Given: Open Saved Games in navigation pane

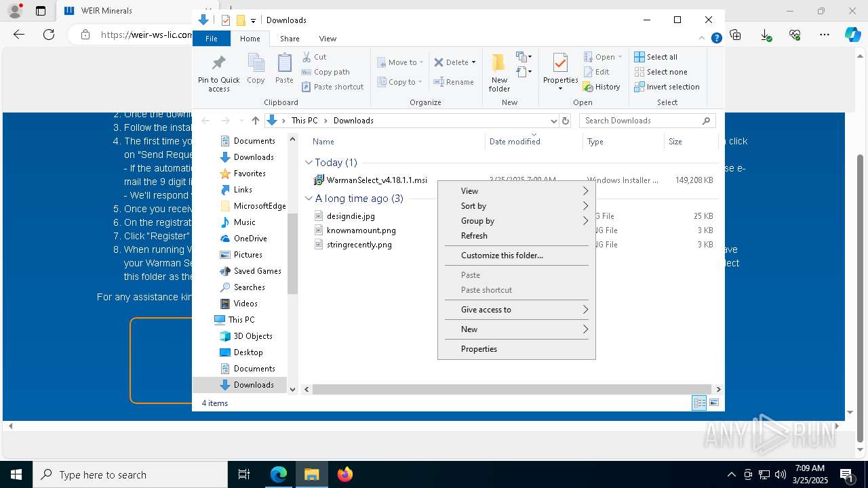Looking at the screenshot, I should [257, 271].
